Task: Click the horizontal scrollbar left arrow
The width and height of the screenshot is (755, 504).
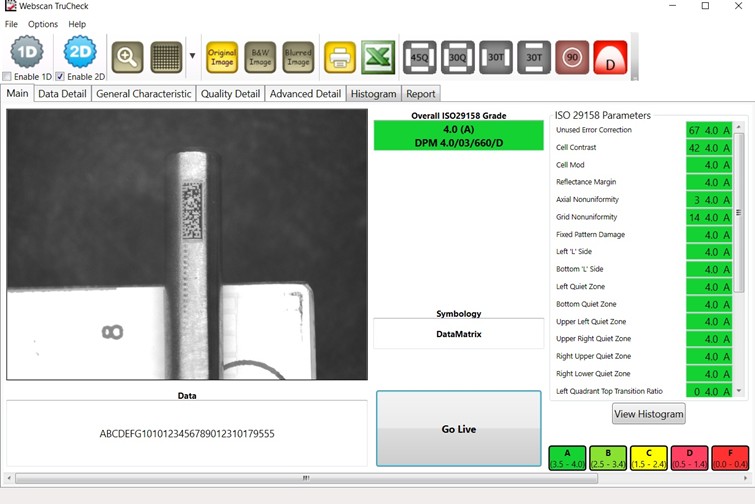Action: 8,478
